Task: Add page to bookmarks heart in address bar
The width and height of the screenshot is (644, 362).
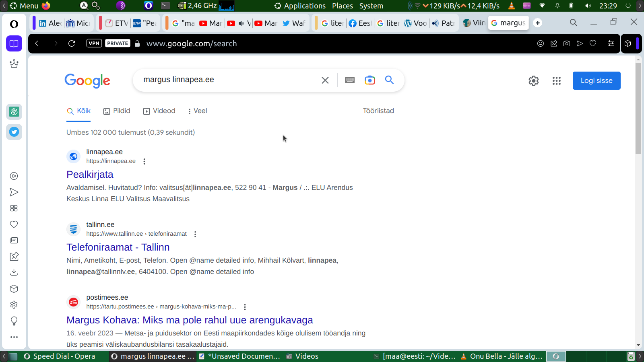Action: point(593,43)
